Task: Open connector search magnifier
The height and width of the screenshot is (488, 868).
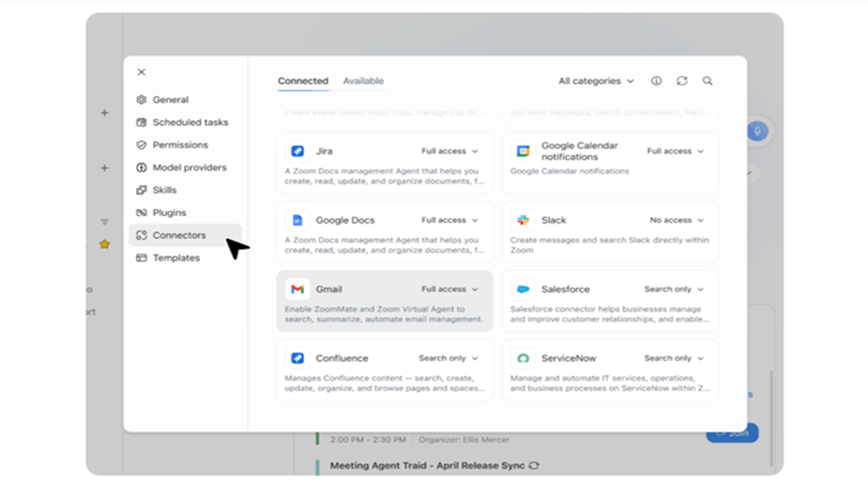Action: 707,81
